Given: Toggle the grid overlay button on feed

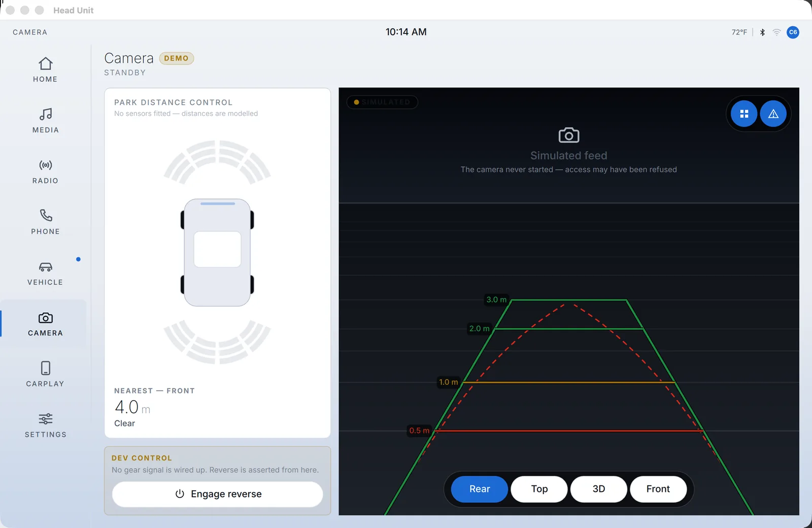Looking at the screenshot, I should 744,114.
